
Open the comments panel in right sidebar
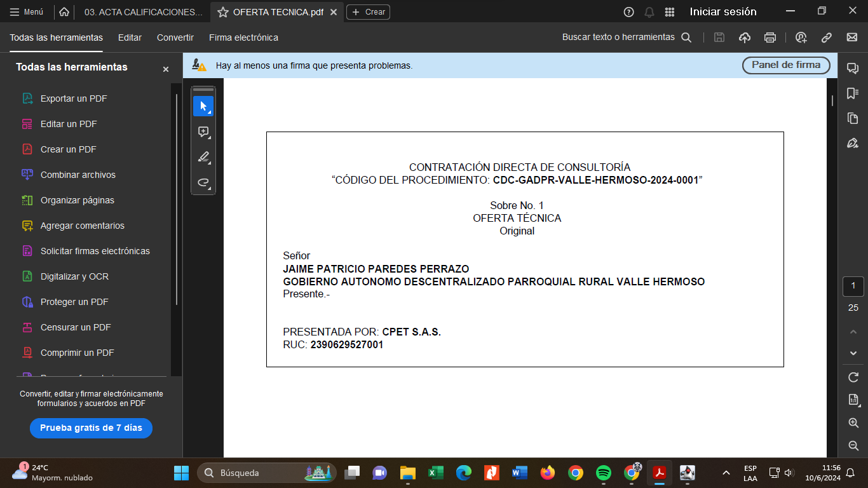pyautogui.click(x=853, y=69)
